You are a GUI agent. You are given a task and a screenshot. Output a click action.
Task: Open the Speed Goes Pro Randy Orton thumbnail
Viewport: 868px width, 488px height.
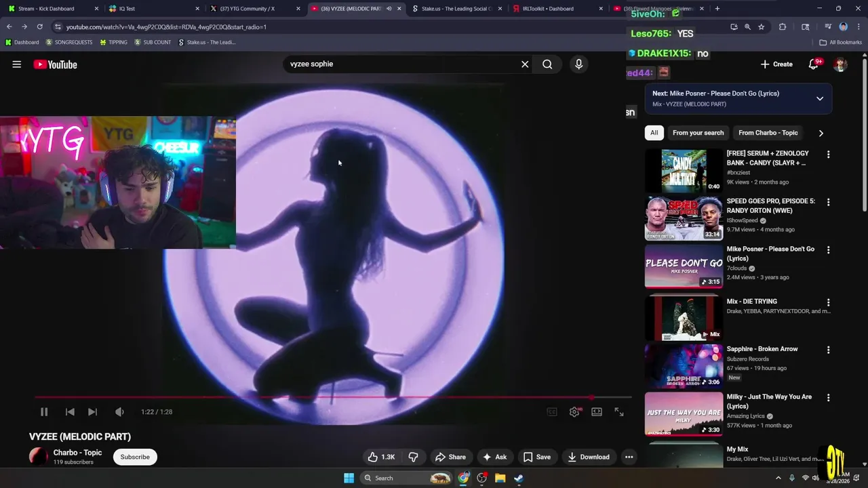[x=684, y=218]
